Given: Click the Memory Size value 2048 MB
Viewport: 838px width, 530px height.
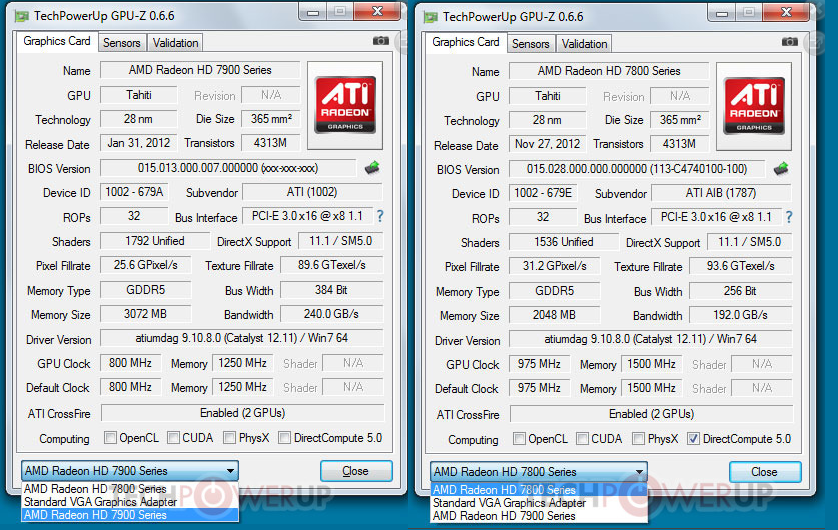Looking at the screenshot, I should pos(554,315).
